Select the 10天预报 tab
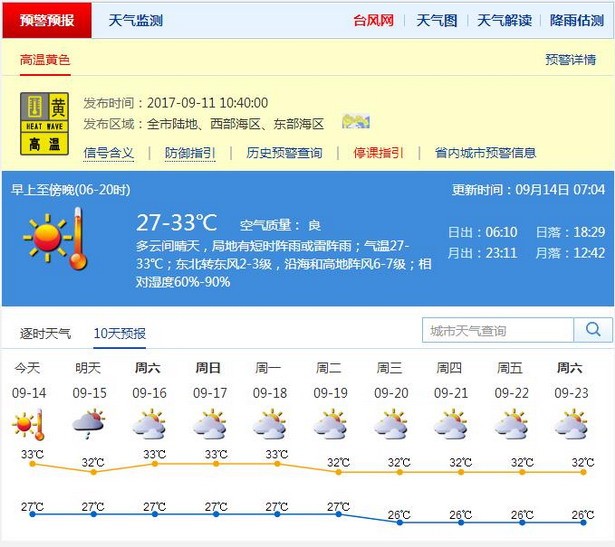This screenshot has height=547, width=615. coord(119,333)
